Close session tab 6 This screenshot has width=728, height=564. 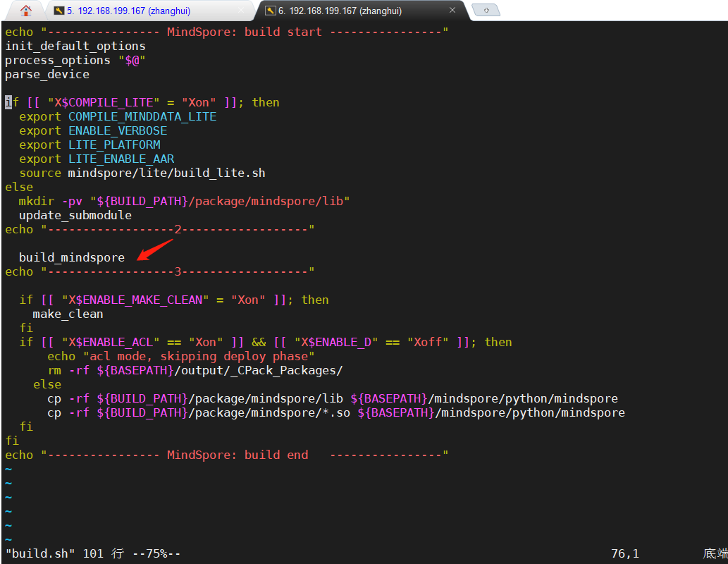tap(452, 10)
